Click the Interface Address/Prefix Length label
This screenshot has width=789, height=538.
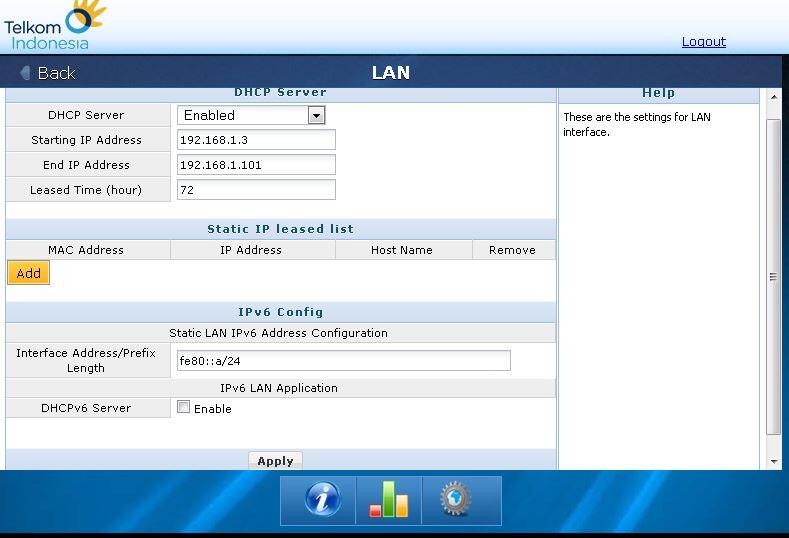[86, 360]
